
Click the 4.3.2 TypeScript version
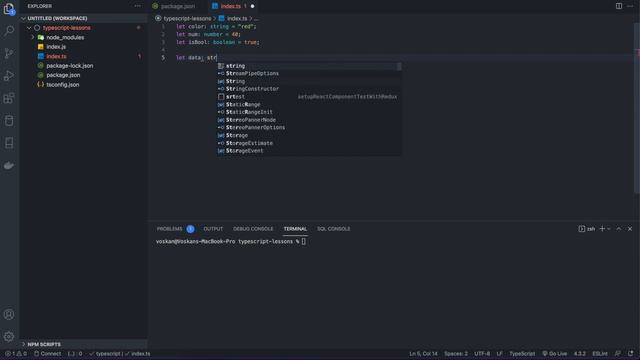point(580,353)
